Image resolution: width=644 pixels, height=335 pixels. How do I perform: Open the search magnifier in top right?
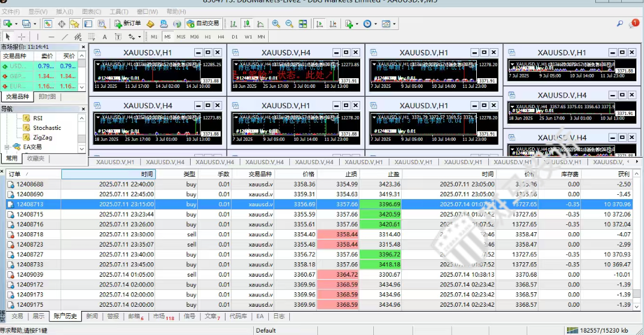click(620, 23)
